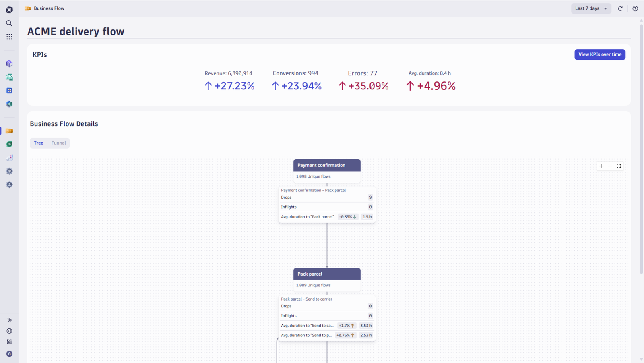Switch to the Funnel view tab
This screenshot has height=363, width=644.
pyautogui.click(x=58, y=143)
